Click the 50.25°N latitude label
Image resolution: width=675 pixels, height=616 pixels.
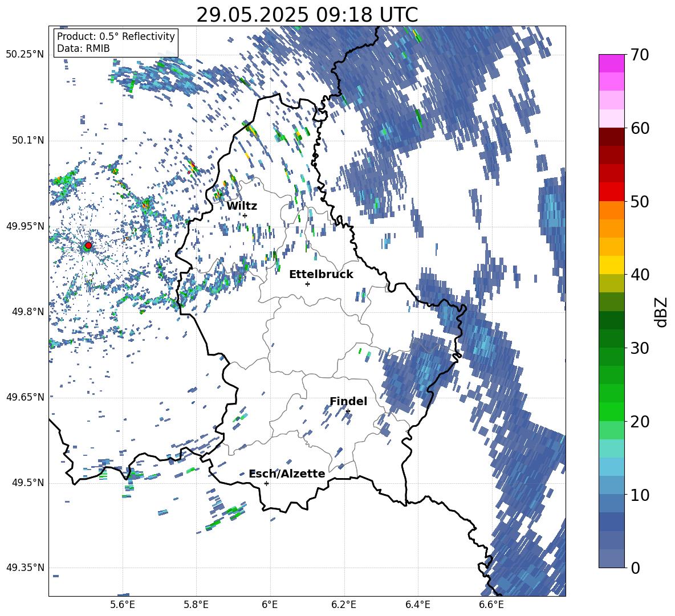click(x=25, y=55)
